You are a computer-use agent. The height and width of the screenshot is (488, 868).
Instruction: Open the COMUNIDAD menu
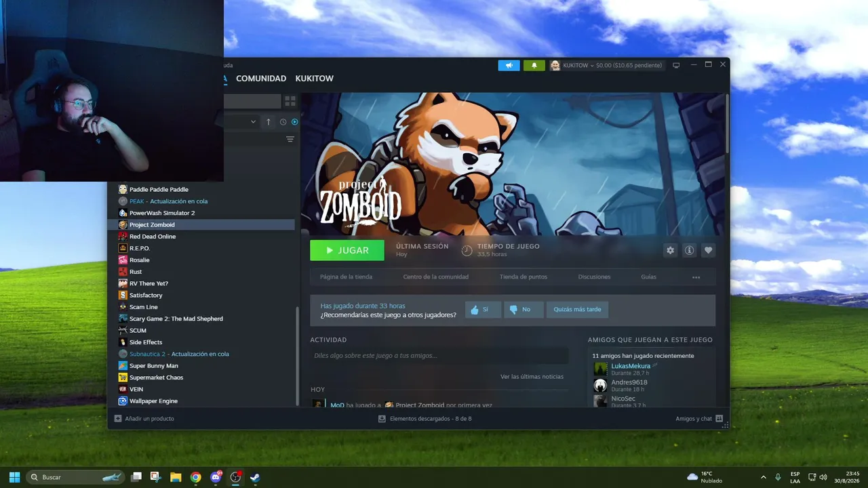(x=261, y=79)
